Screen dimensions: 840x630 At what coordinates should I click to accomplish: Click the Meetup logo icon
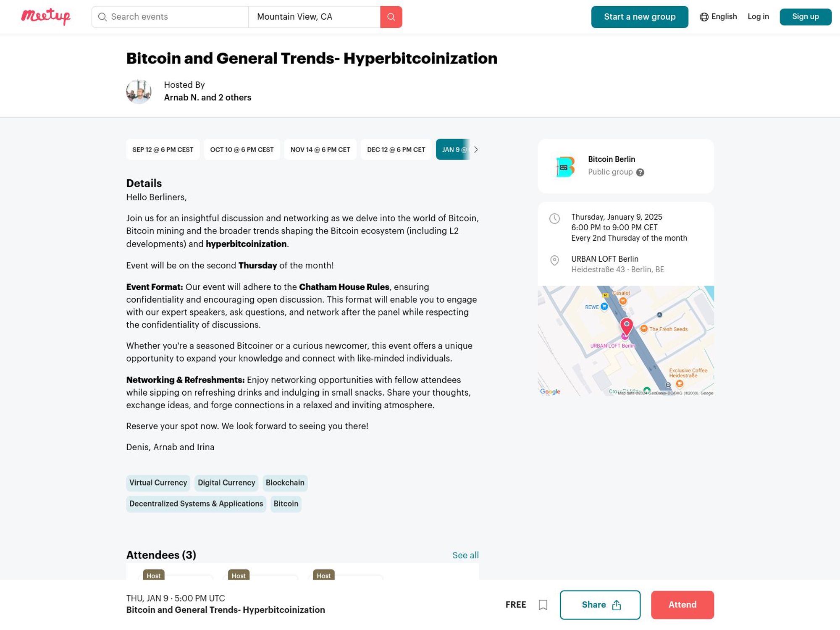tap(46, 16)
